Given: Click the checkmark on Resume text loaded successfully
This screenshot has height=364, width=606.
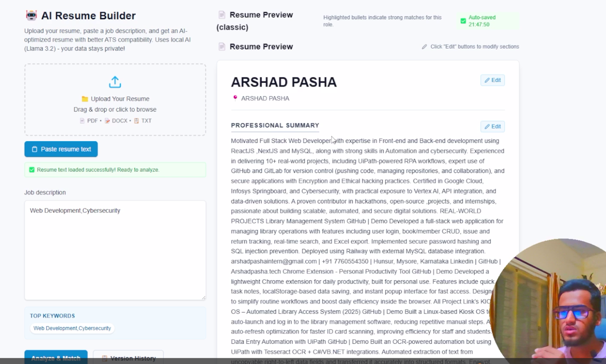Looking at the screenshot, I should tap(32, 170).
